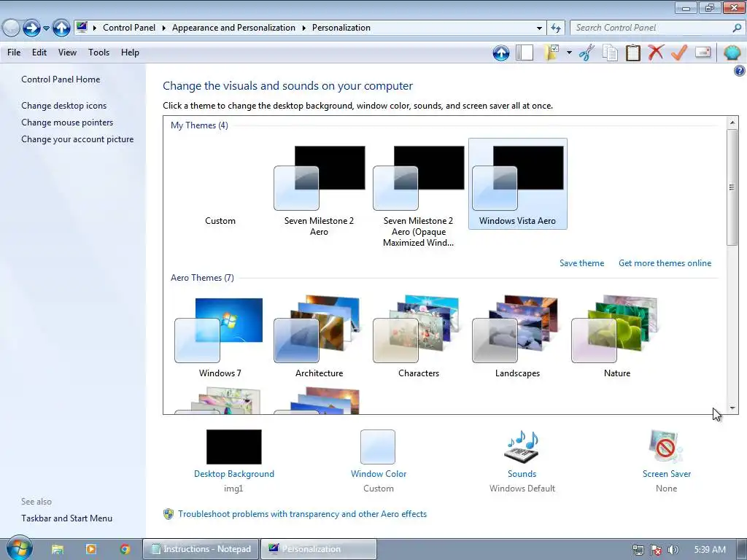Select the Architecture theme
Viewport: 747px width, 560px height.
pos(320,335)
